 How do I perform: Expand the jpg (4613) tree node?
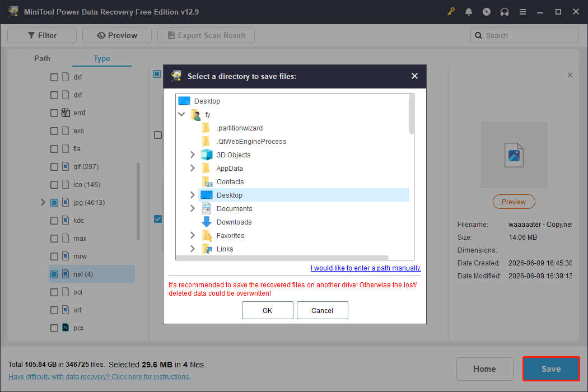(x=43, y=202)
